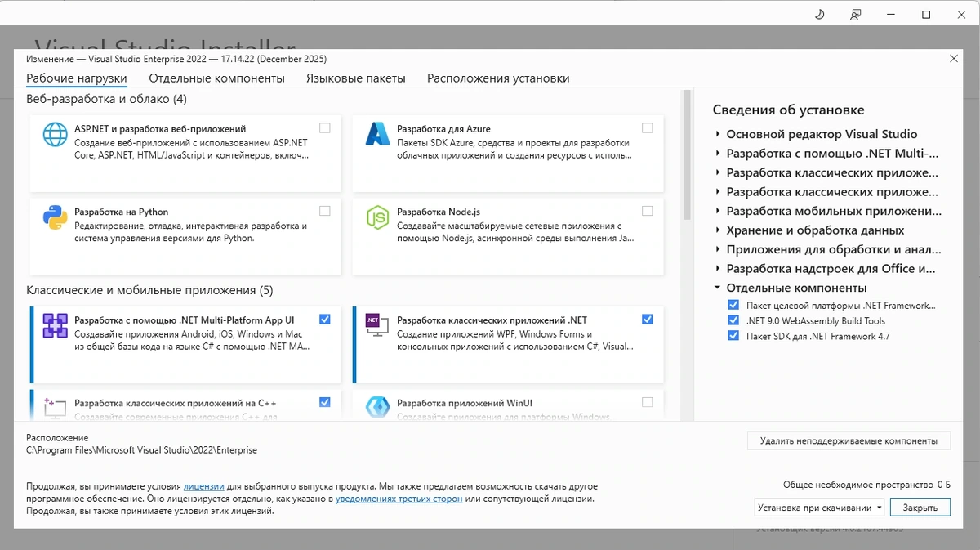The height and width of the screenshot is (550, 980).
Task: Click the ASP.NET globe workload icon
Action: [55, 135]
